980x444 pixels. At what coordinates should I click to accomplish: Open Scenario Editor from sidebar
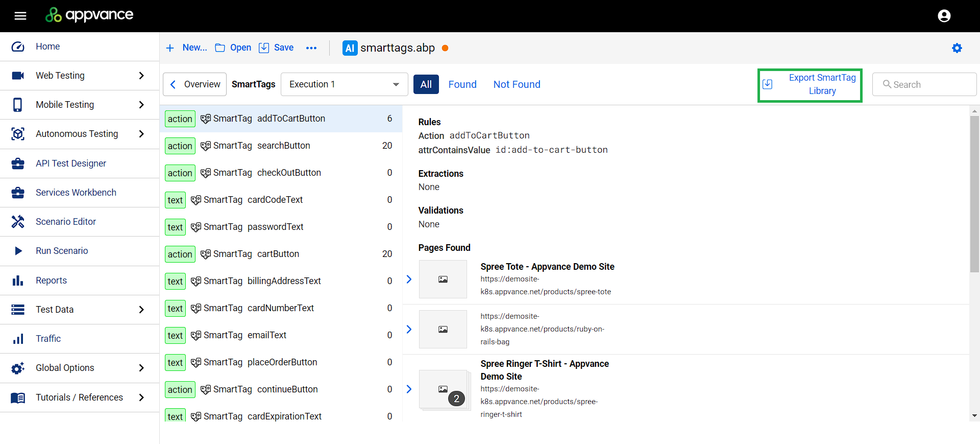80,222
